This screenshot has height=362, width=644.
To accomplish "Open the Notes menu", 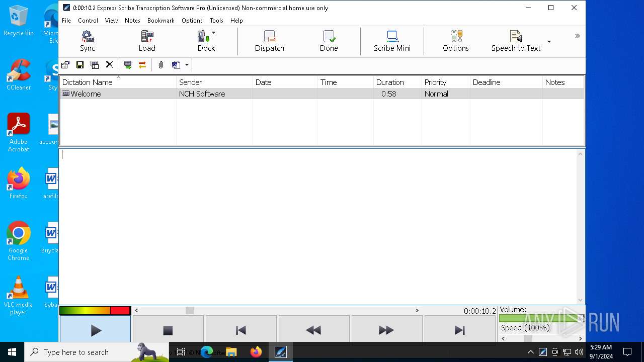I will (133, 21).
